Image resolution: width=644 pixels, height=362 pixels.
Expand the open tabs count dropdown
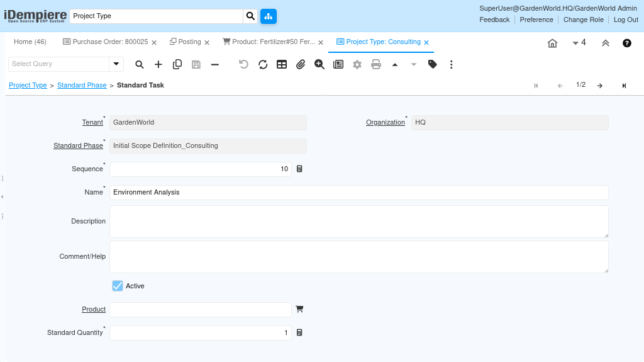click(x=579, y=43)
